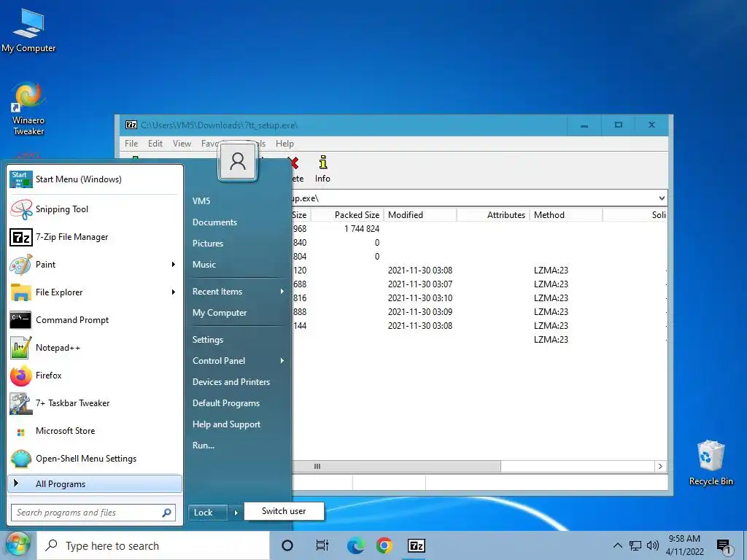747x560 pixels.
Task: Sort by Packed Size column
Action: [347, 215]
